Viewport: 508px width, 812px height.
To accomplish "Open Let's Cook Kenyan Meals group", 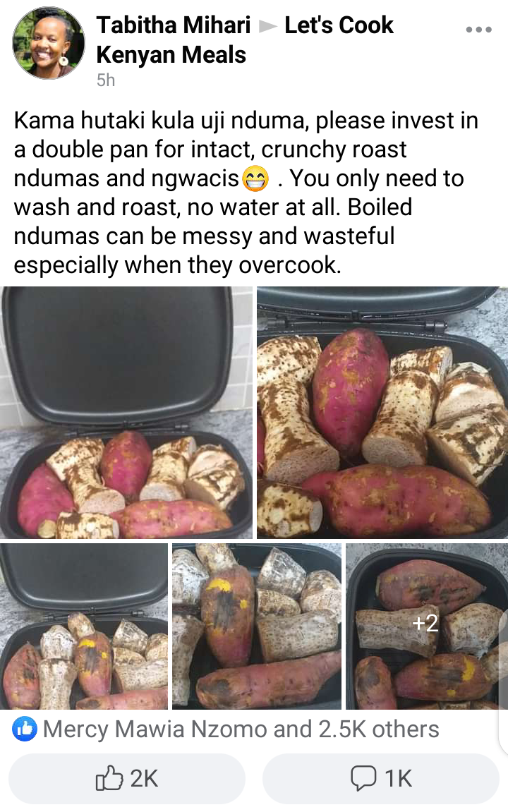I will tap(245, 40).
